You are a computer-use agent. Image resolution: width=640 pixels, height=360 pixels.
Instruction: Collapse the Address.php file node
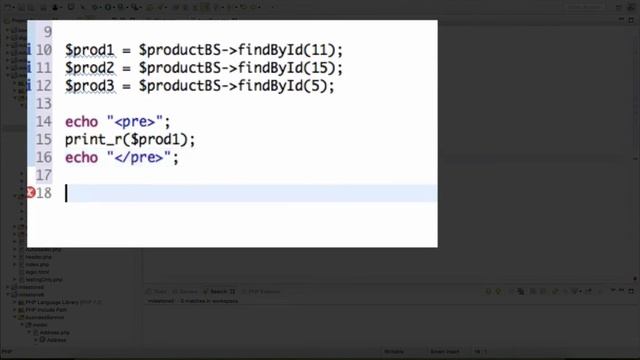29,333
